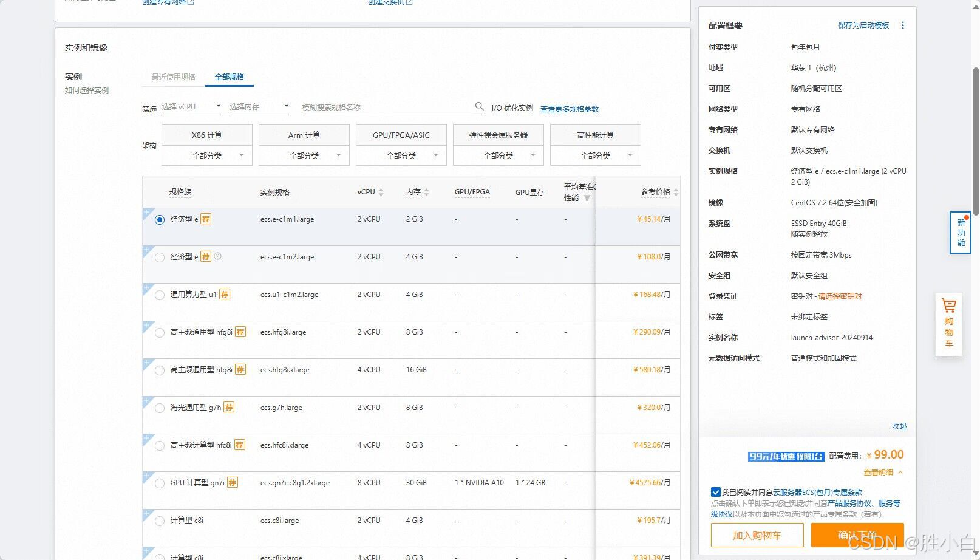This screenshot has width=980, height=560.
Task: Click the 实例规格 column header
Action: pyautogui.click(x=275, y=192)
